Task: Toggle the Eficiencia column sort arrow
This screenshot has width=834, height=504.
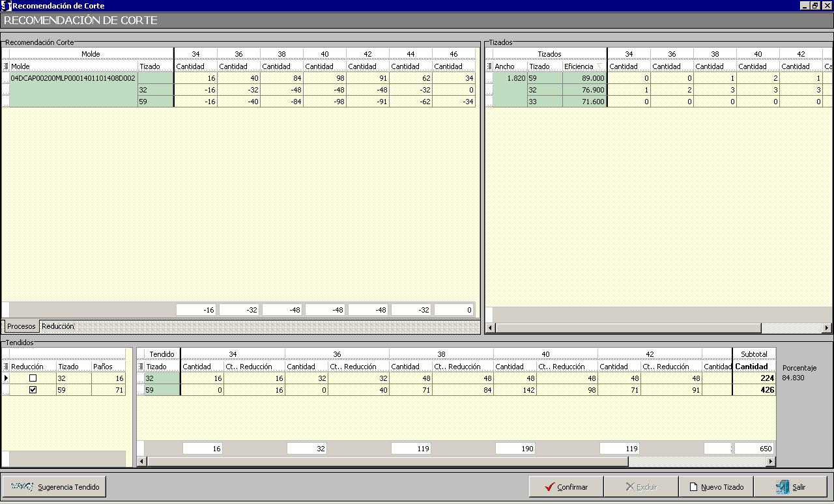Action: pyautogui.click(x=599, y=66)
